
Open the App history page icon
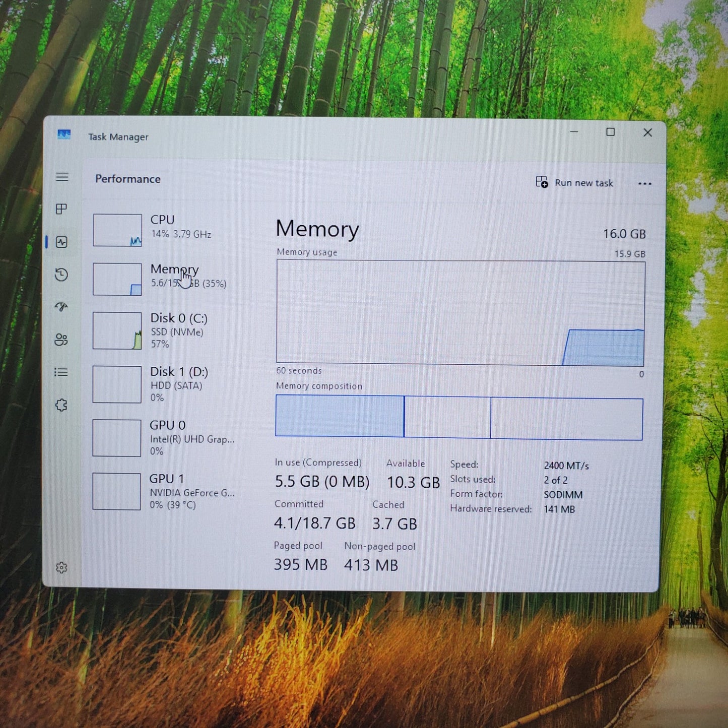(x=61, y=275)
